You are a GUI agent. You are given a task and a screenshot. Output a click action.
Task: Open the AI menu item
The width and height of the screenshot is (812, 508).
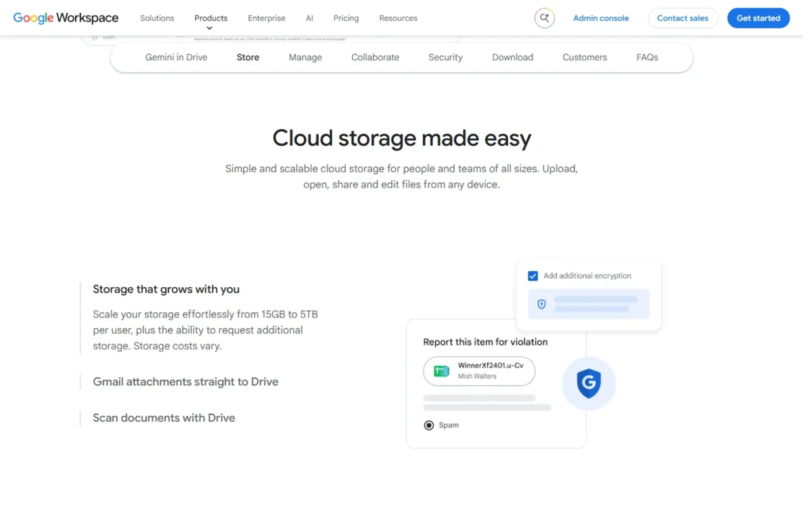click(x=309, y=18)
